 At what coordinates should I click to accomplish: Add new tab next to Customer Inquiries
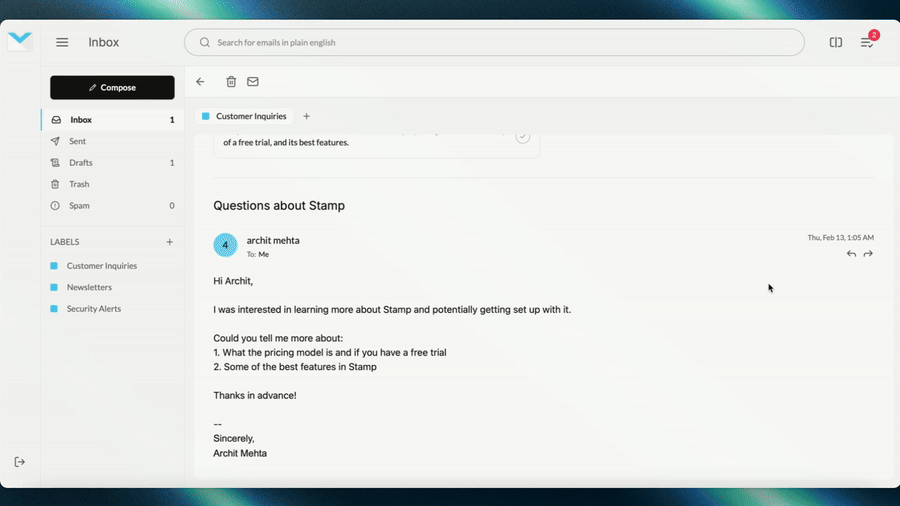[306, 116]
